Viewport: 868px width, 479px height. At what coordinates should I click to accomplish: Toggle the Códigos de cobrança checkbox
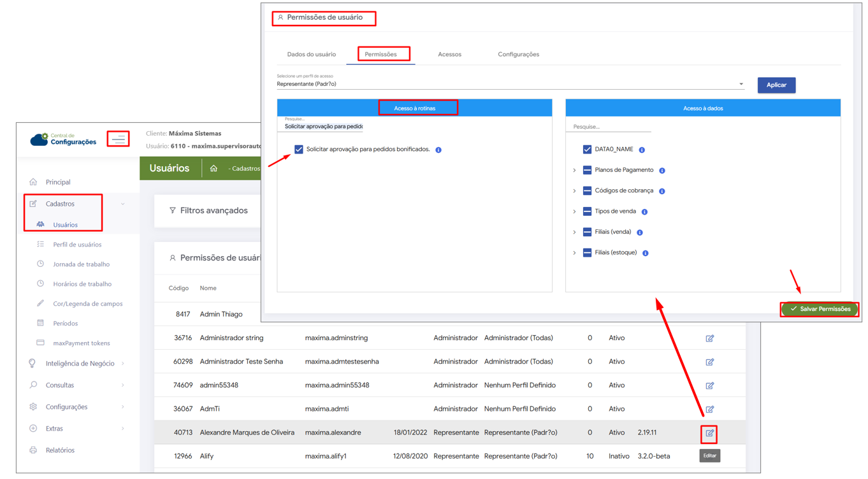click(587, 190)
